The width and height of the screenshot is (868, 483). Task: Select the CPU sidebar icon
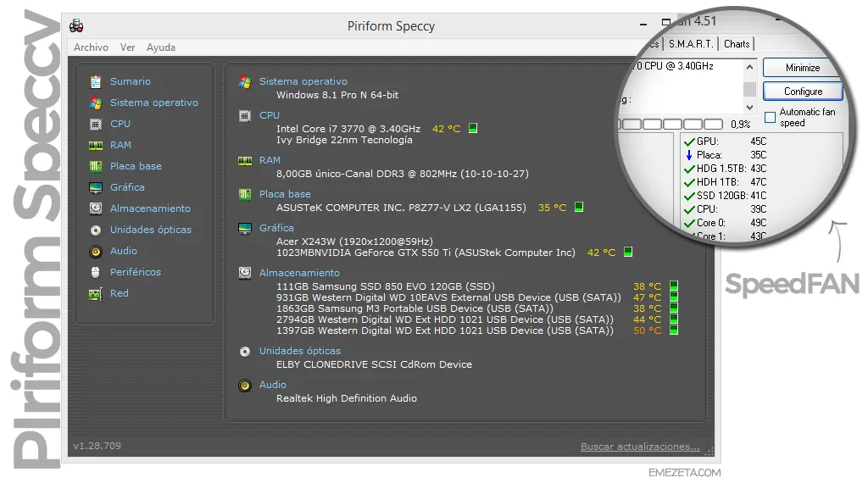pos(96,124)
